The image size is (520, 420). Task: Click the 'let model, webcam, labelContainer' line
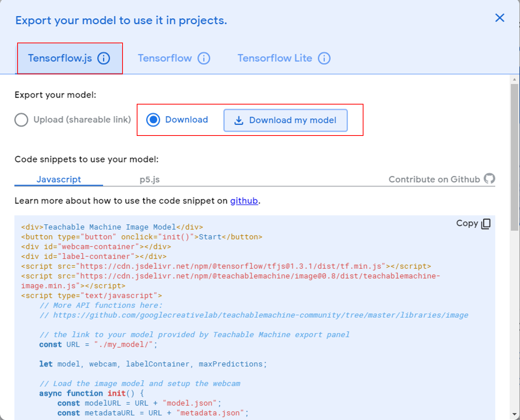(x=153, y=364)
